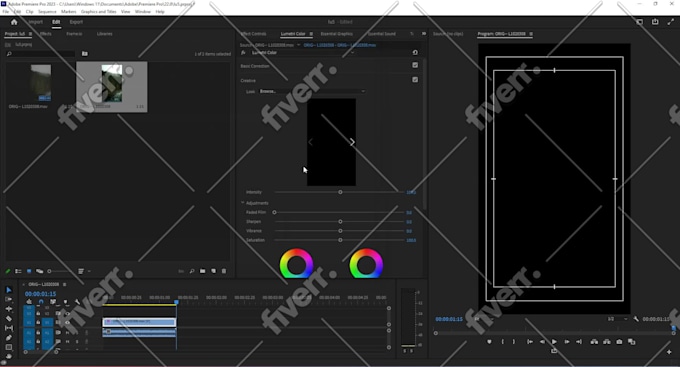Open the Look Browse dropdown
Image resolution: width=680 pixels, height=367 pixels.
tap(312, 91)
